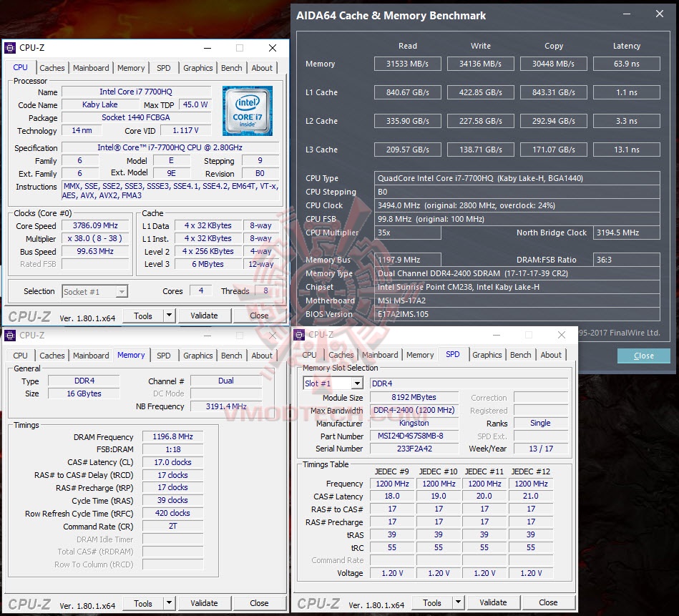The image size is (679, 616).
Task: Select CPU tab in the Memory CPU-Z window
Action: 20,356
